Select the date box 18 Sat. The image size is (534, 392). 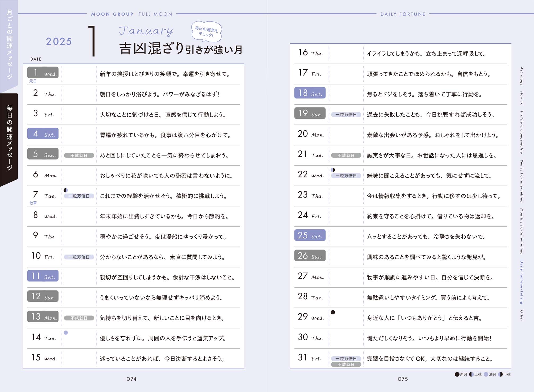coord(310,93)
